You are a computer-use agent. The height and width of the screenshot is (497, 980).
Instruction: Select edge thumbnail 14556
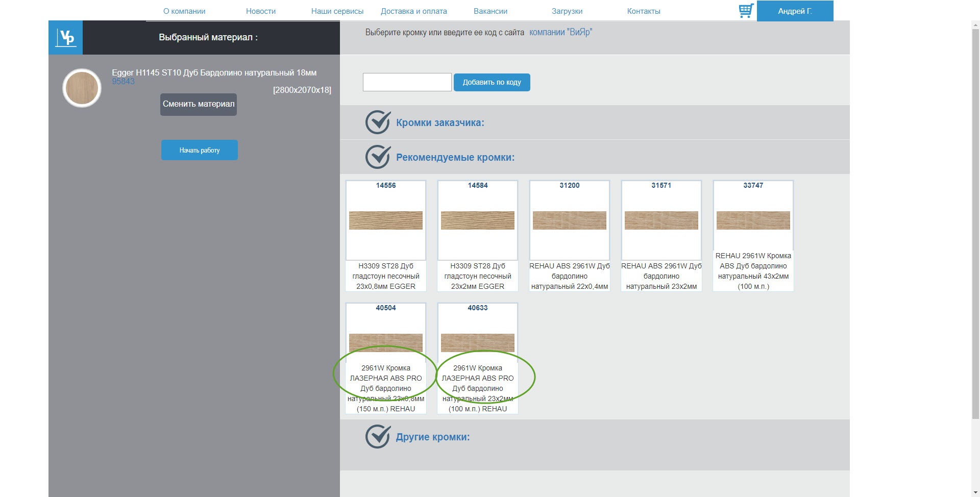386,220
